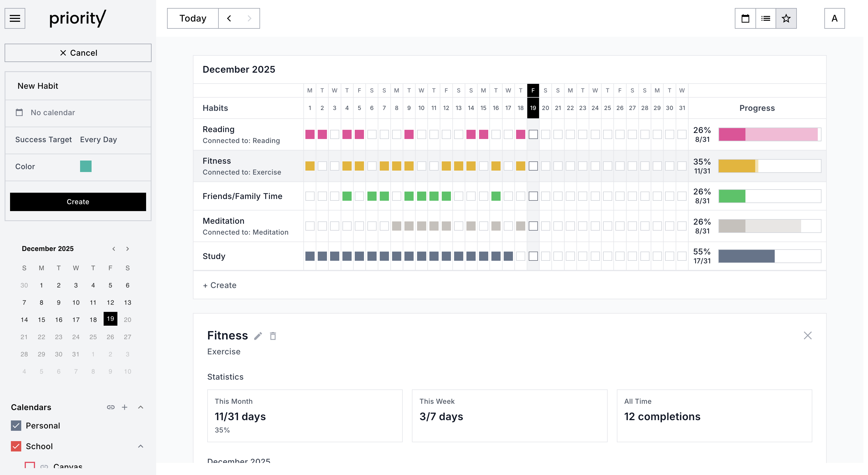Image resolution: width=868 pixels, height=475 pixels.
Task: Switch to calendar view icon
Action: point(745,18)
